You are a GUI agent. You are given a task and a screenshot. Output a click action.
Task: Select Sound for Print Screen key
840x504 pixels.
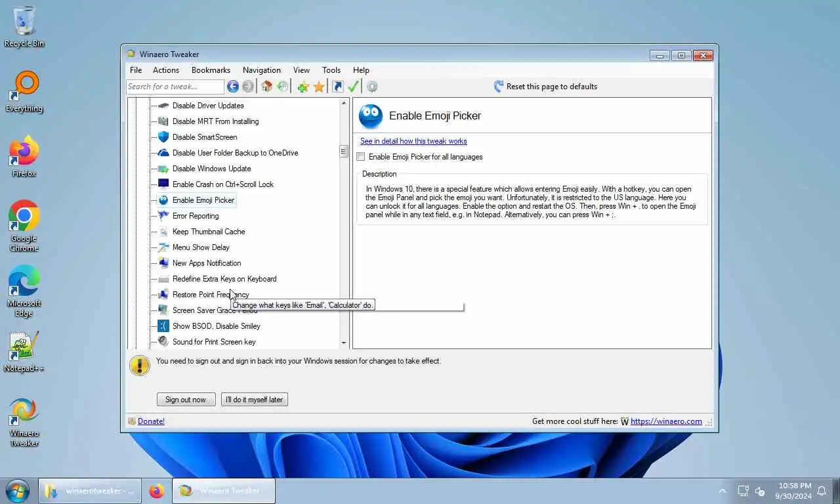(214, 342)
